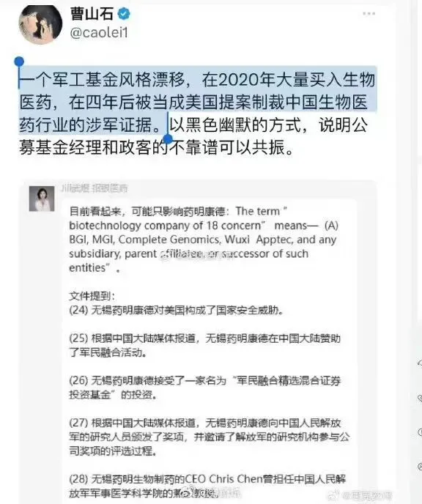Click the blue verified badge

point(124,14)
